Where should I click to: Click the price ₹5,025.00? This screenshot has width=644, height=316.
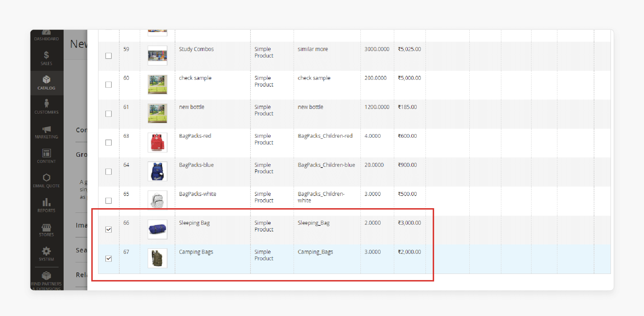[409, 49]
